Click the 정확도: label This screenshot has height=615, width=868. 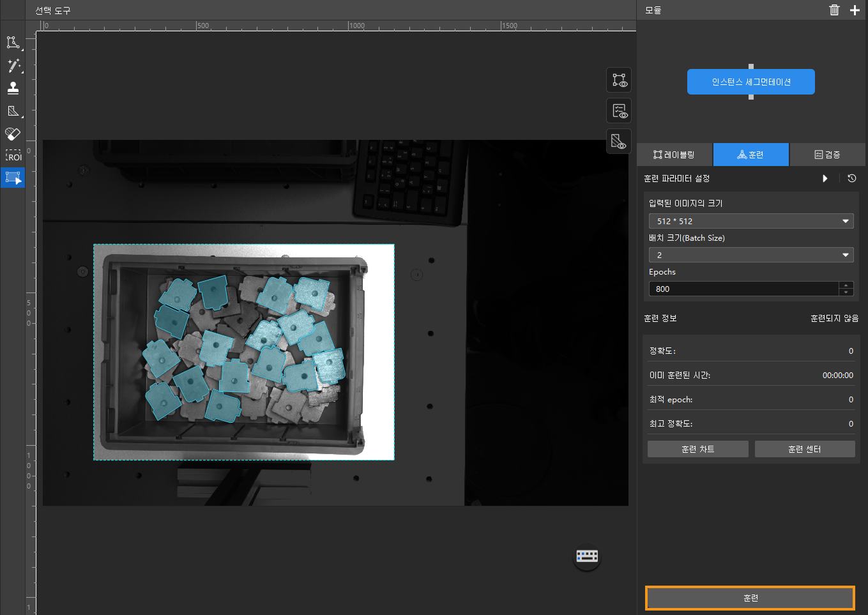pyautogui.click(x=662, y=351)
